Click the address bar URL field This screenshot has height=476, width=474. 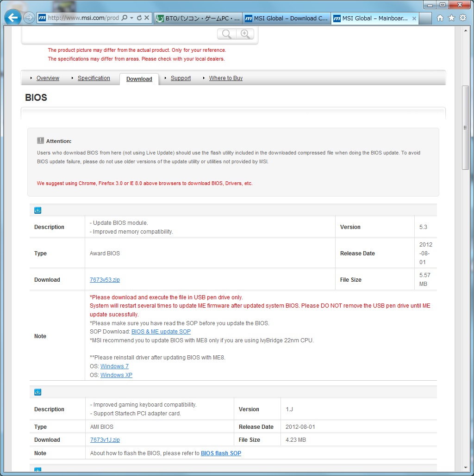point(83,18)
